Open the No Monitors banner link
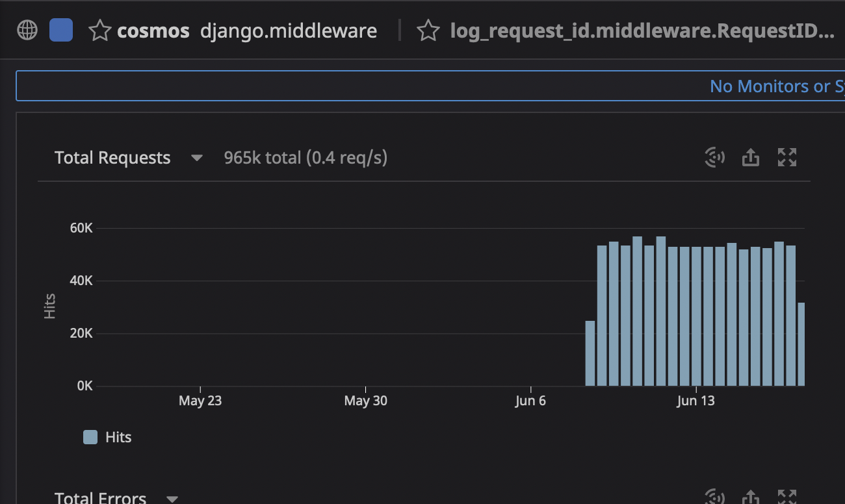Image resolution: width=845 pixels, height=504 pixels. (x=777, y=86)
